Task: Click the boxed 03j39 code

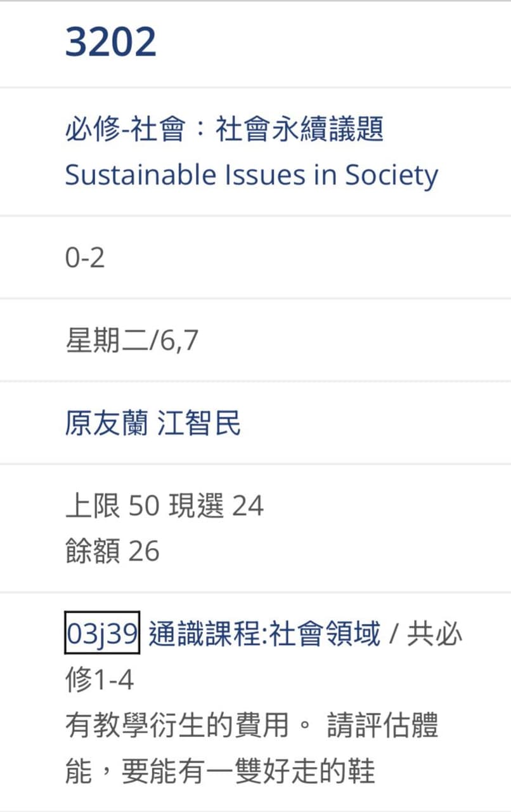Action: coord(102,634)
